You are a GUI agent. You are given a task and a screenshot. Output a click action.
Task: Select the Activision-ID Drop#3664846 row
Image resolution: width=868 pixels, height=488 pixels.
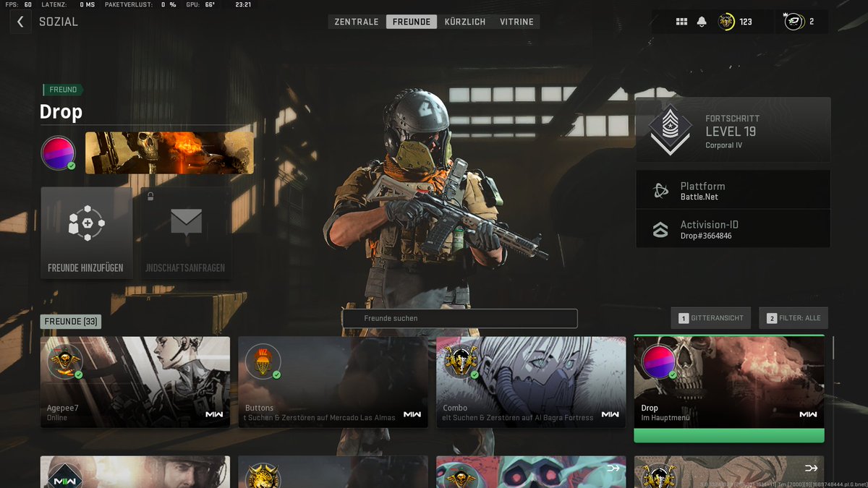[733, 228]
